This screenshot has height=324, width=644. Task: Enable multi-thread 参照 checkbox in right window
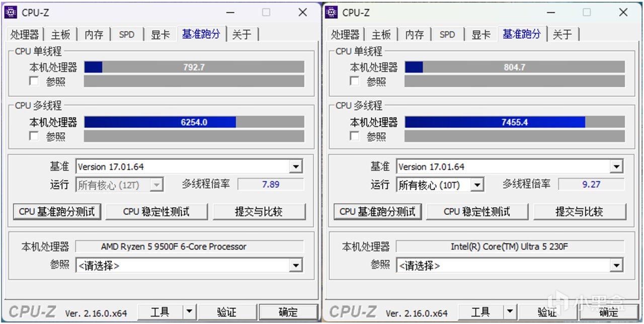tap(355, 136)
